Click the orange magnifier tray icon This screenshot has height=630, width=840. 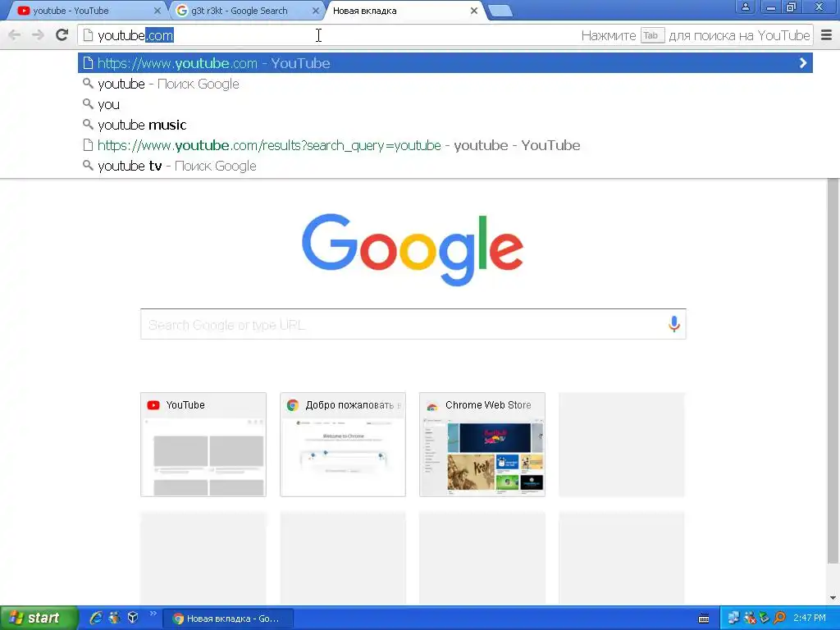coord(779,619)
